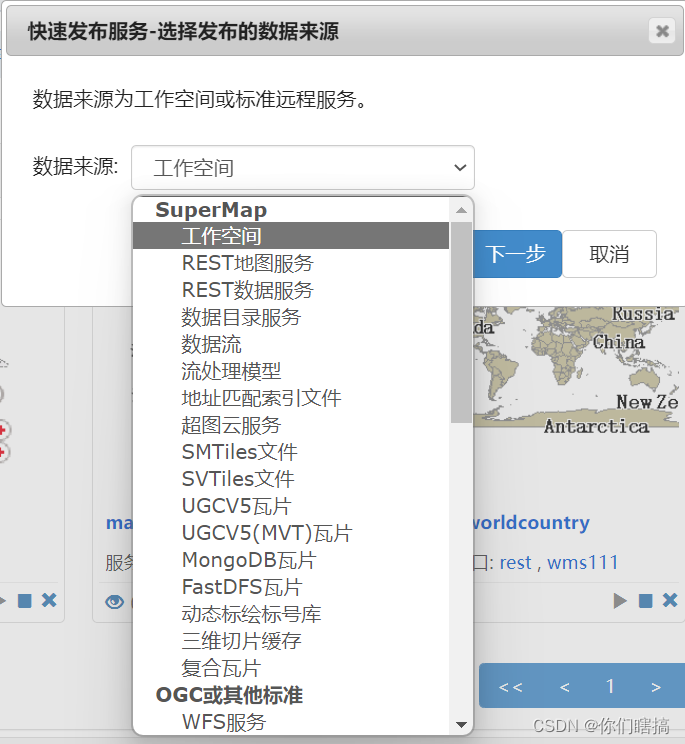685x744 pixels.
Task: Close the quick publish service dialog
Action: click(x=662, y=31)
